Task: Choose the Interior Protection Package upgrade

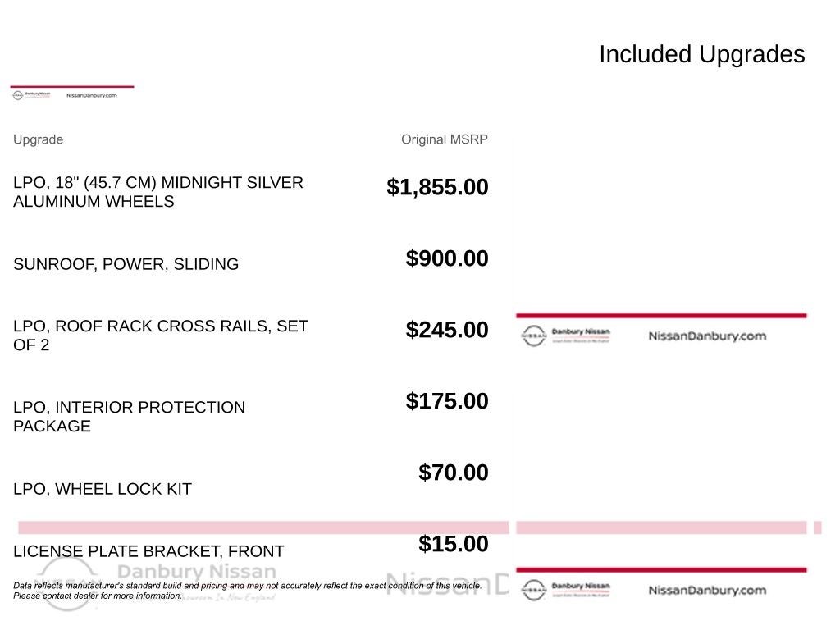Action: (x=129, y=417)
